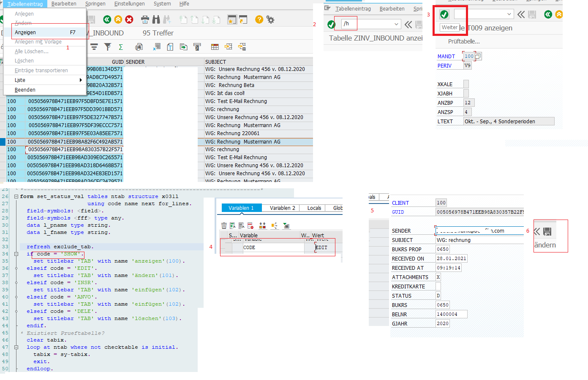
Task: Open search with the binoculars icon
Action: pyautogui.click(x=156, y=19)
